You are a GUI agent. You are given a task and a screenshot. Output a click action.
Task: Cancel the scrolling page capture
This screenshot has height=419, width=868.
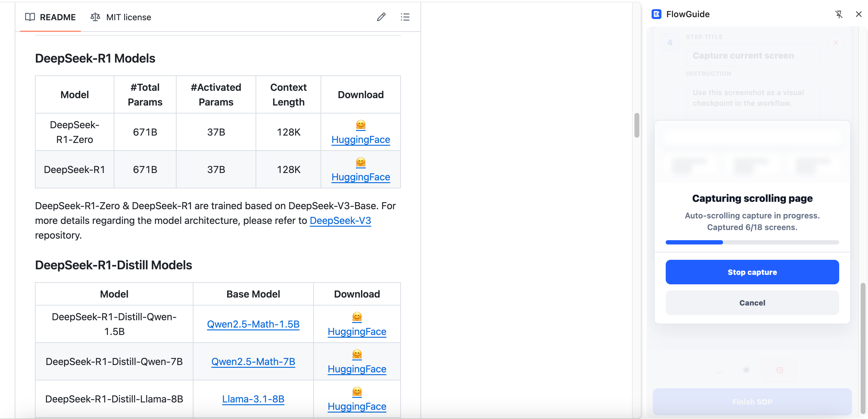[x=752, y=303]
